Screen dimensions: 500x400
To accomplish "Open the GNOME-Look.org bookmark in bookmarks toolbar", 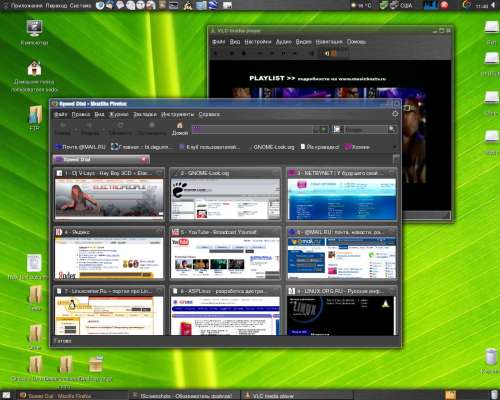I will point(273,147).
